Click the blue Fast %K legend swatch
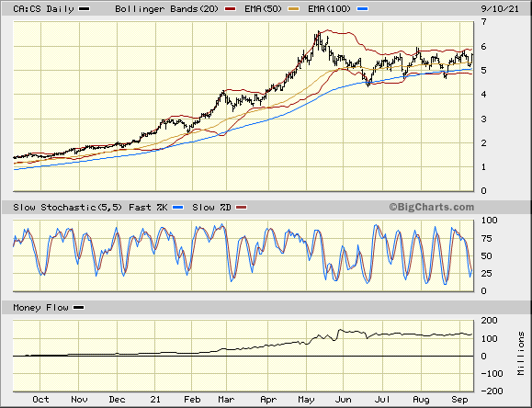532x408 pixels. [177, 208]
